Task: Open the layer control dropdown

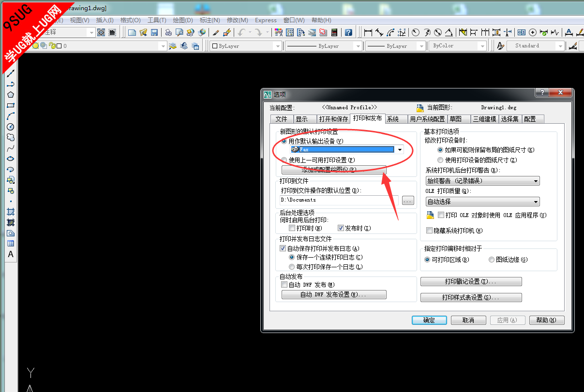Action: tap(163, 46)
